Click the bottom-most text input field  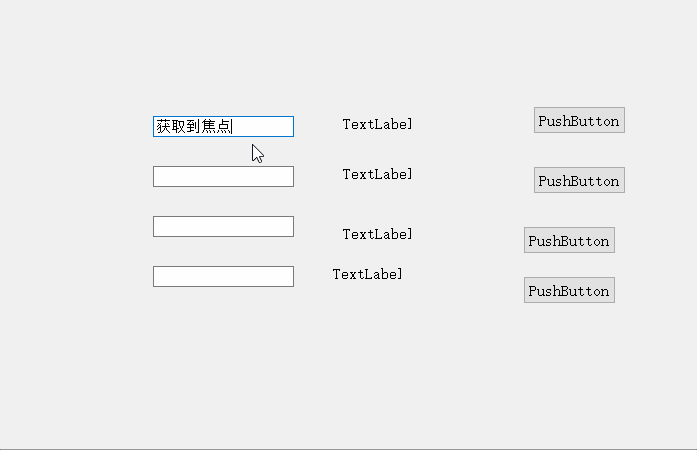pos(223,276)
